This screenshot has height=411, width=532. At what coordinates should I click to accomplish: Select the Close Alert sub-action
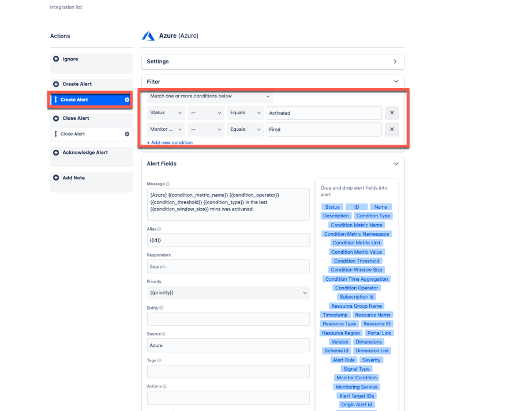click(91, 134)
